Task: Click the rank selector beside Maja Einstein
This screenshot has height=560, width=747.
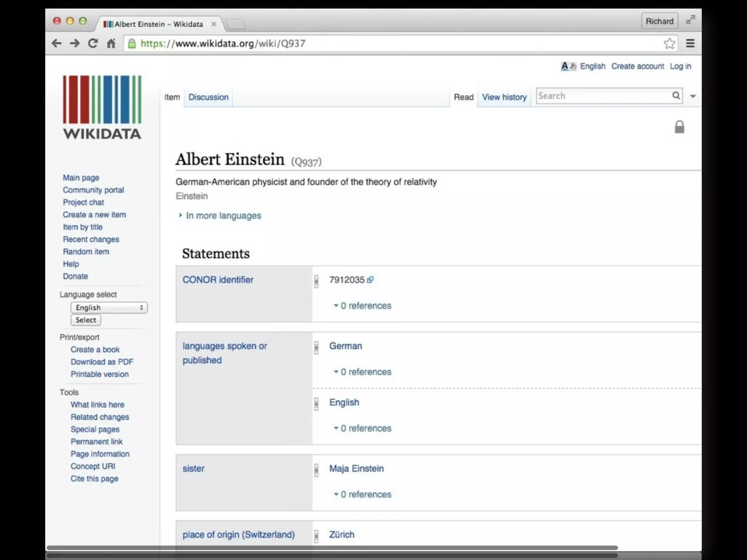Action: tap(316, 470)
